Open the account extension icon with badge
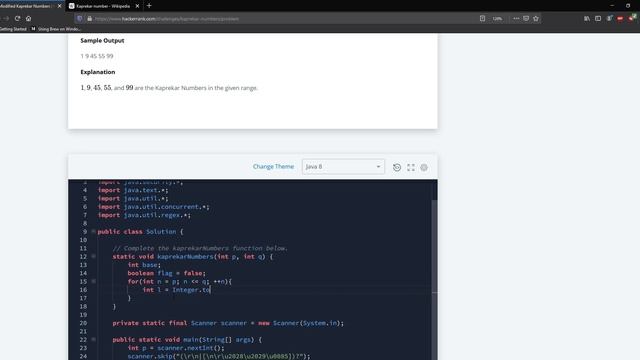640x360 pixels. [x=609, y=18]
